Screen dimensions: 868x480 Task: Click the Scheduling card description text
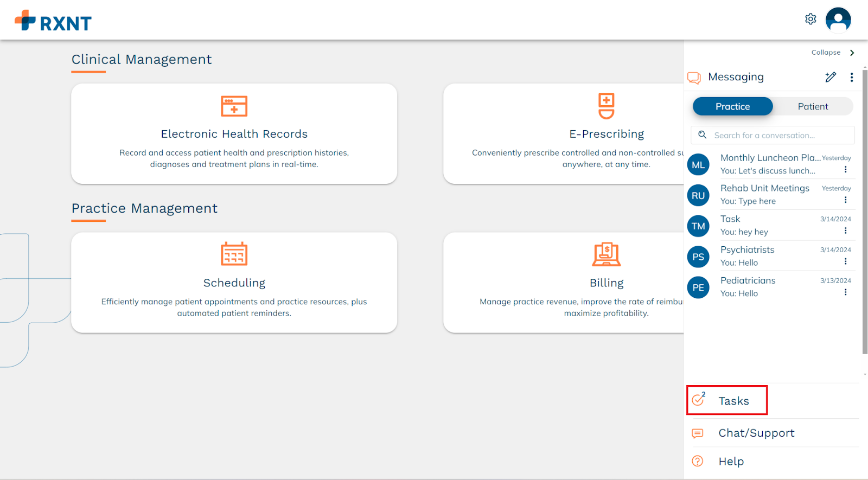pos(234,308)
